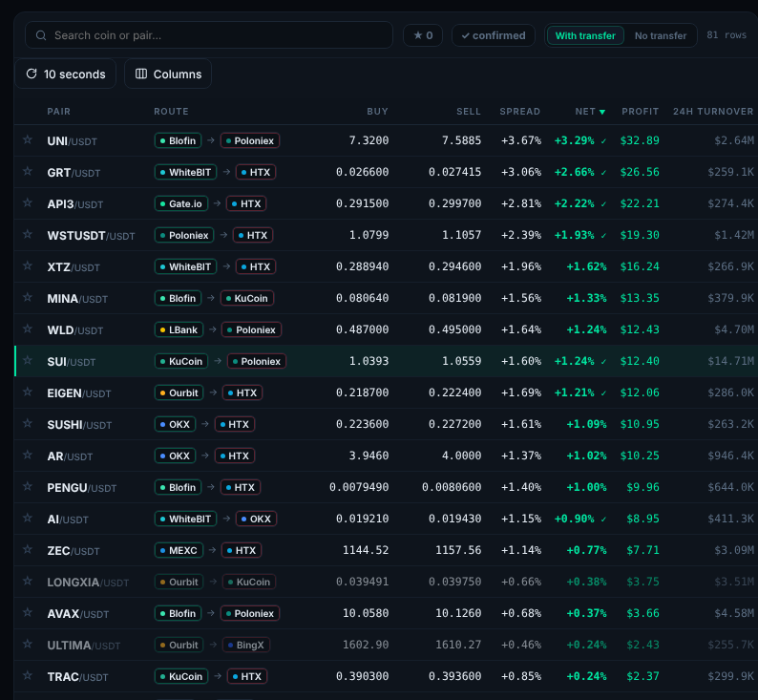Sort by the ROUTE column header
The width and height of the screenshot is (758, 700).
click(x=171, y=111)
